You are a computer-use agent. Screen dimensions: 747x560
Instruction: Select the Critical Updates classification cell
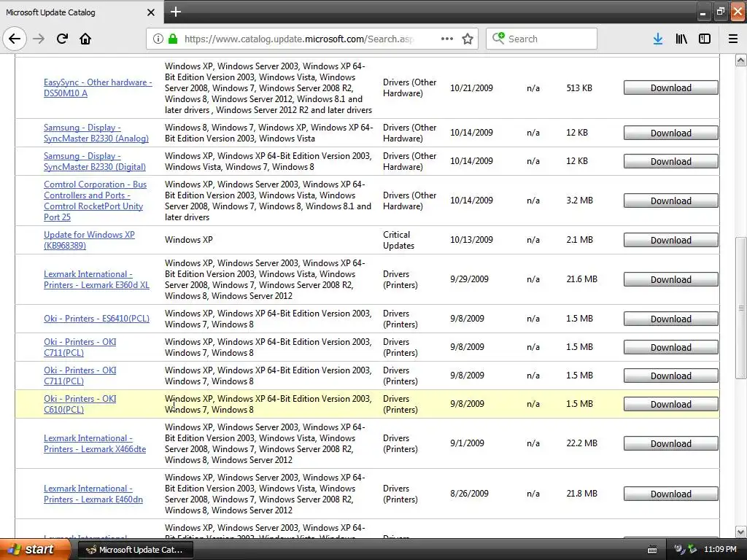pyautogui.click(x=399, y=240)
